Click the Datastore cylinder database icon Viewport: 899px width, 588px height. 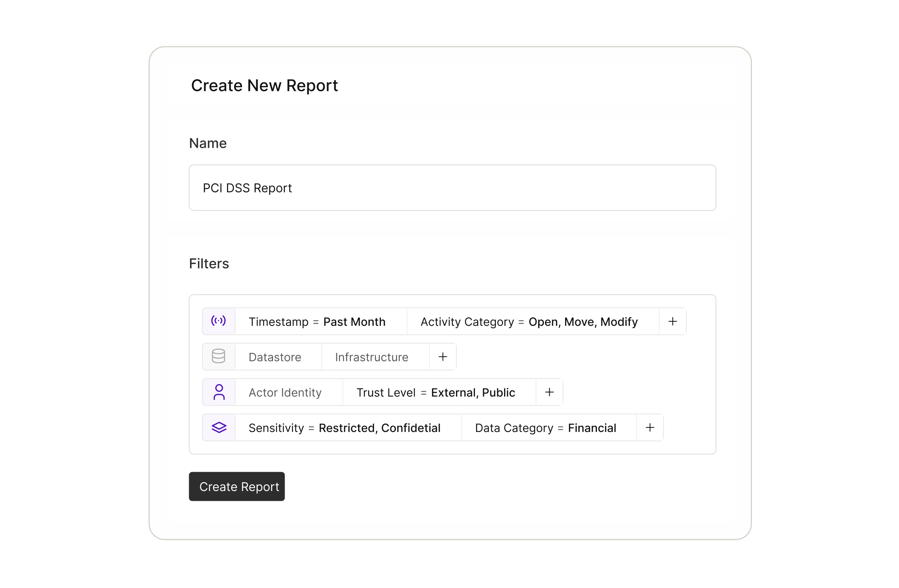pos(219,357)
